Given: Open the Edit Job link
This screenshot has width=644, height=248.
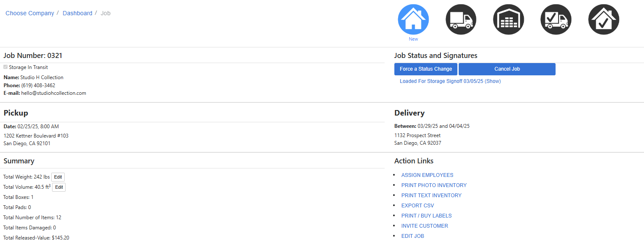Looking at the screenshot, I should tap(413, 236).
